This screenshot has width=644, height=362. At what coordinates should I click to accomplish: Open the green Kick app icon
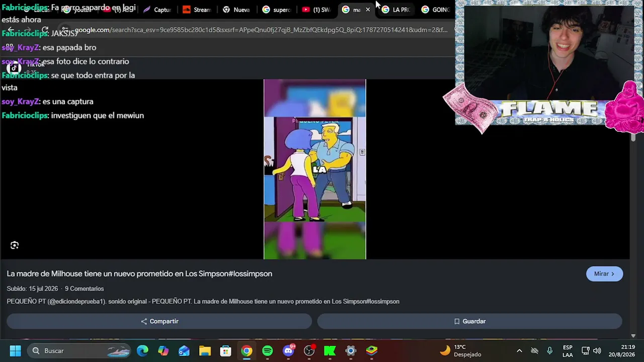pyautogui.click(x=330, y=350)
